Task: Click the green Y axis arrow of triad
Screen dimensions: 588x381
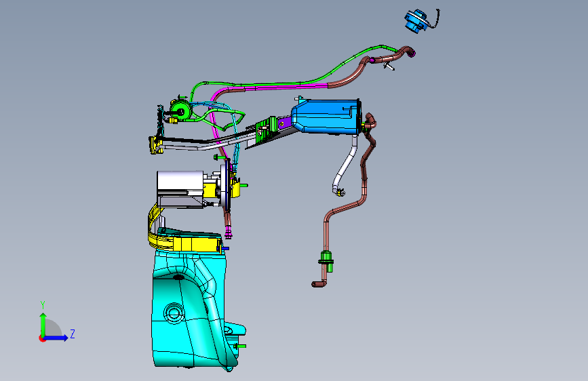Action: point(43,325)
